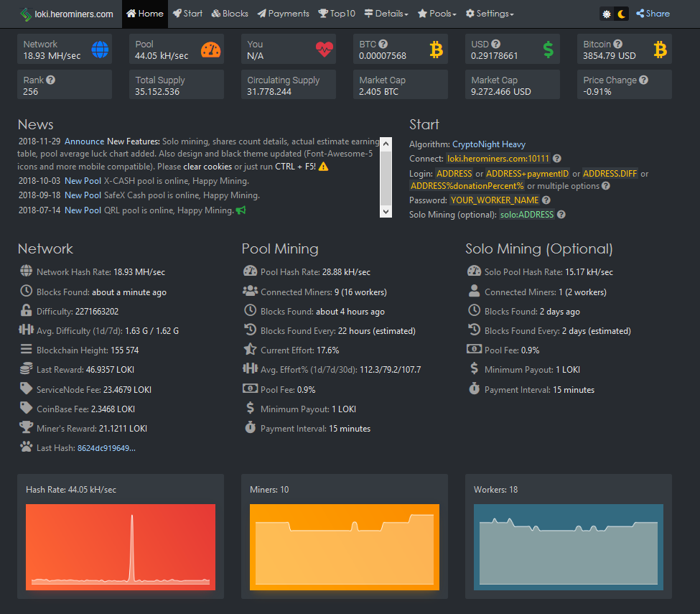This screenshot has height=614, width=700.
Task: Click help icon after YOUR_WORKER_NAME
Action: pos(546,200)
